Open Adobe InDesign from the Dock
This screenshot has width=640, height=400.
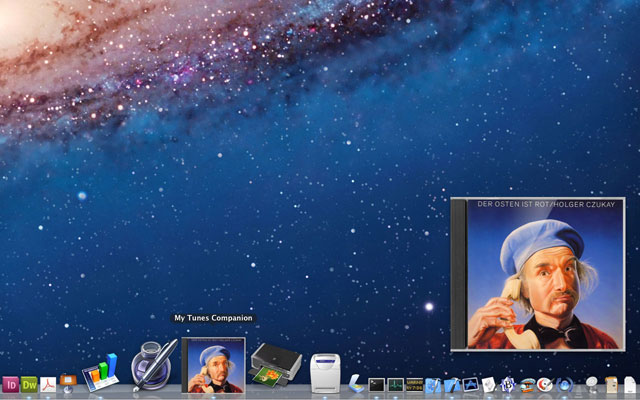(10, 384)
